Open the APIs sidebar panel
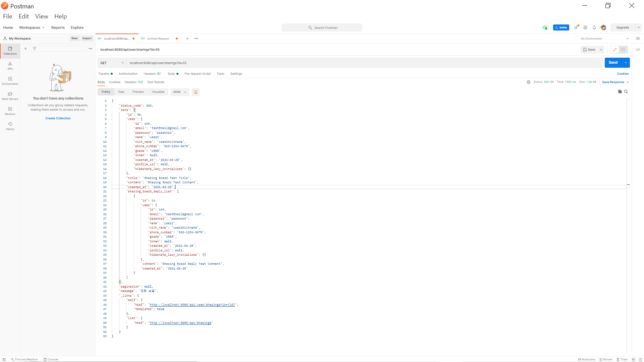Screen dimensions: 644x362 tap(10, 65)
